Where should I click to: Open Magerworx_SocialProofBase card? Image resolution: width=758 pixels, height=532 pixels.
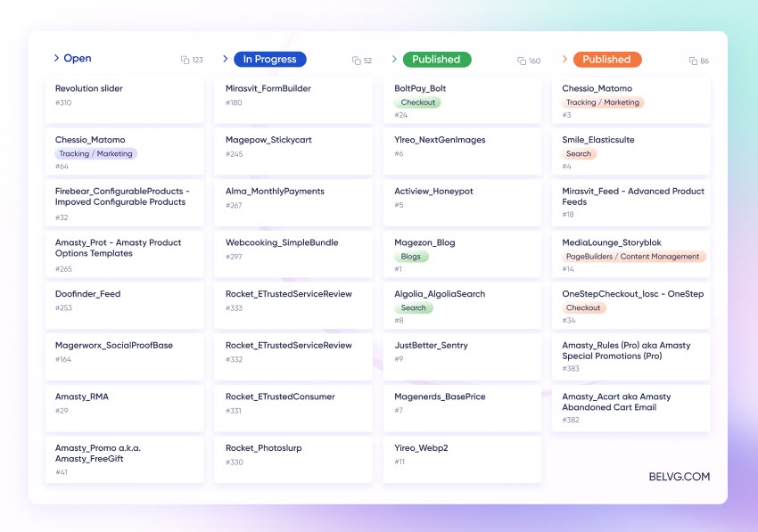pyautogui.click(x=124, y=357)
